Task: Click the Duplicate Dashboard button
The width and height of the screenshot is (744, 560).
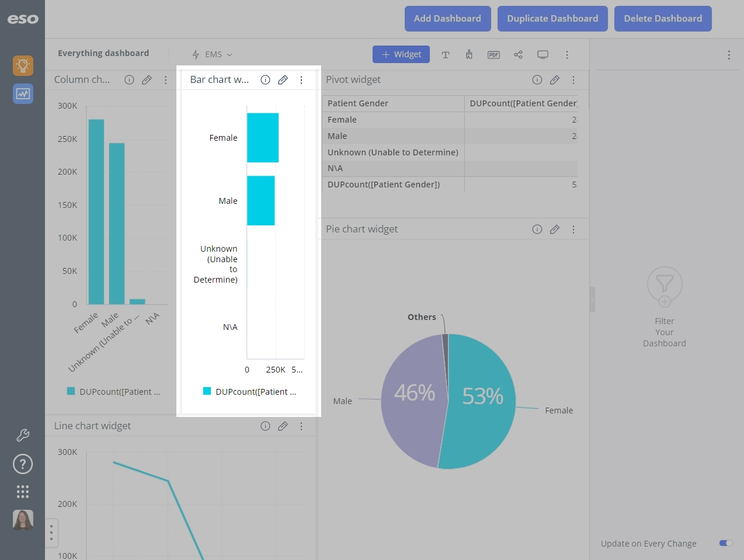Action: pos(552,19)
